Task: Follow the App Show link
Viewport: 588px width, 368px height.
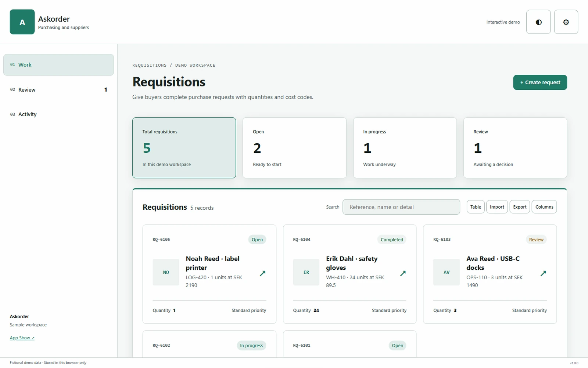Action: pyautogui.click(x=22, y=338)
